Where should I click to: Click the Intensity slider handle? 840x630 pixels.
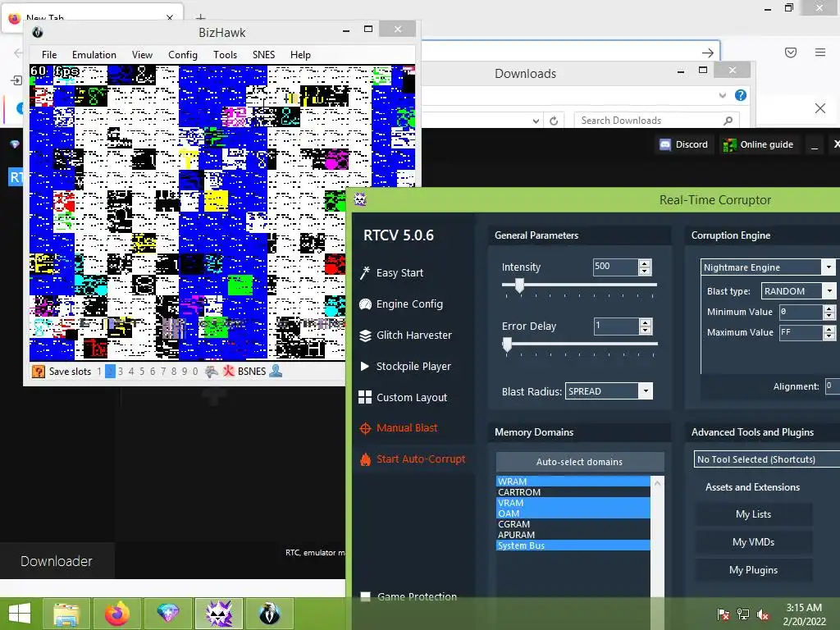coord(519,285)
